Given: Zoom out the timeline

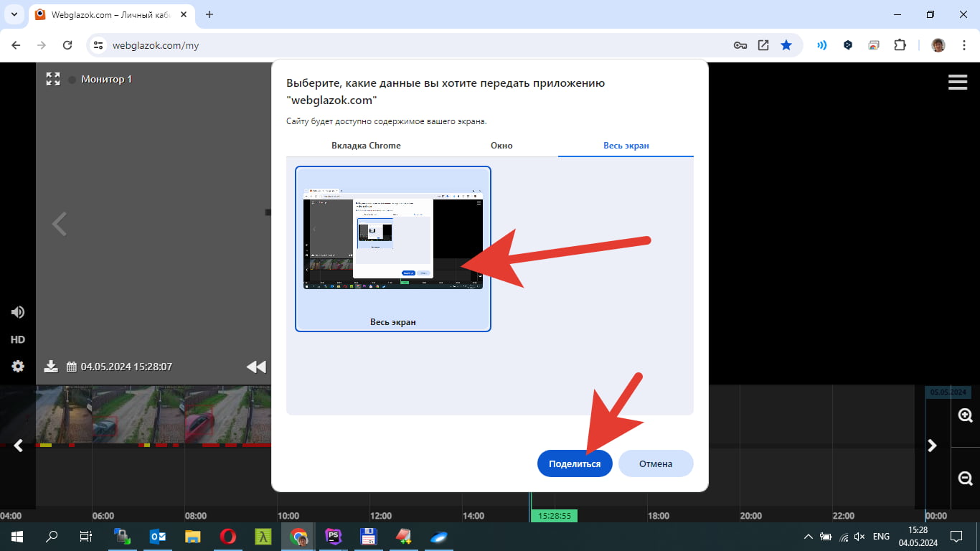Looking at the screenshot, I should click(x=965, y=478).
